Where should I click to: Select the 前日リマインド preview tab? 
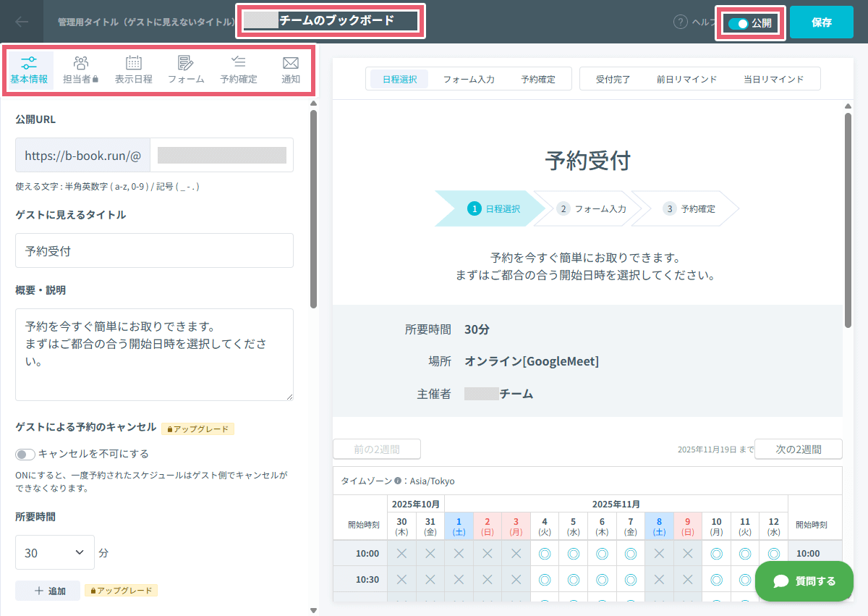click(687, 78)
